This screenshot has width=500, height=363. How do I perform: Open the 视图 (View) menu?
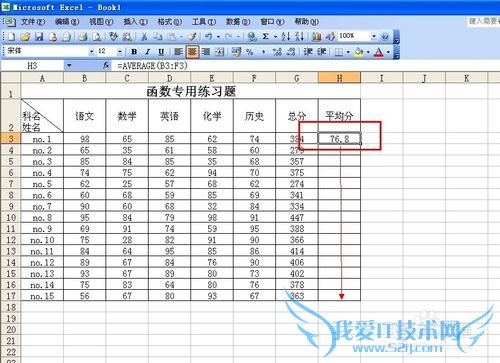tap(101, 22)
